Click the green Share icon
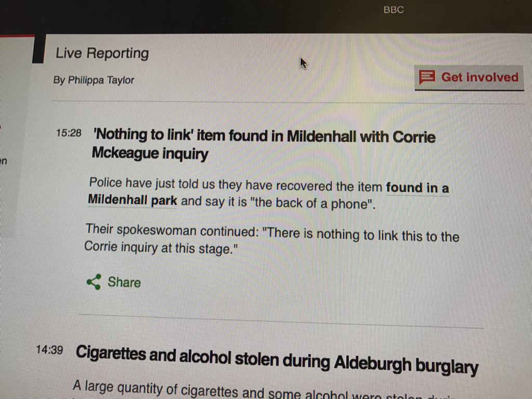This screenshot has width=532, height=399. point(94,282)
